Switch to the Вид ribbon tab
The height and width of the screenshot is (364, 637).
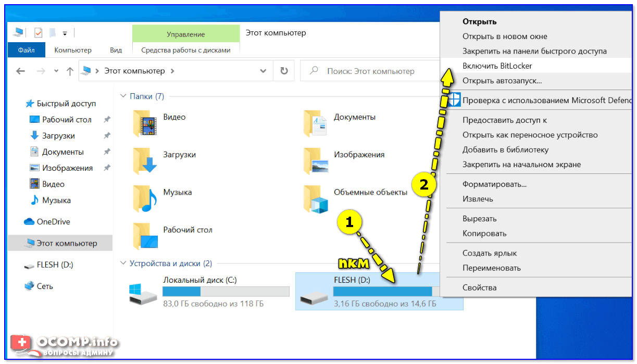click(x=116, y=50)
